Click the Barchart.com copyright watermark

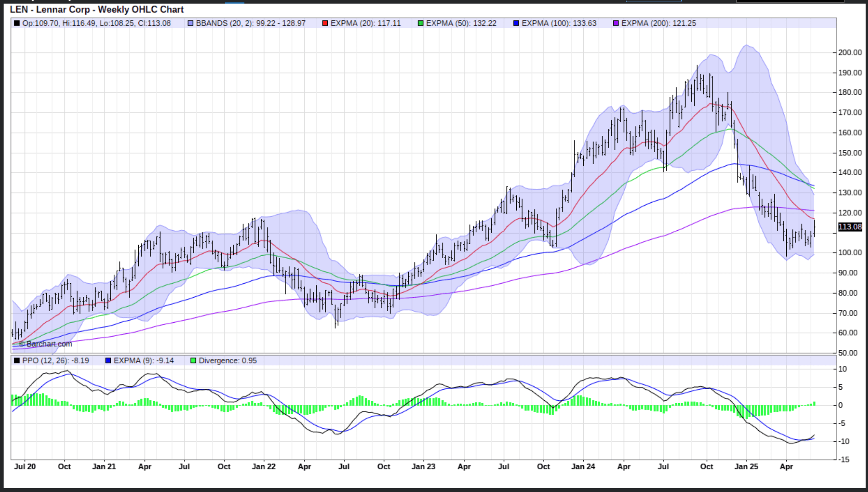(45, 344)
